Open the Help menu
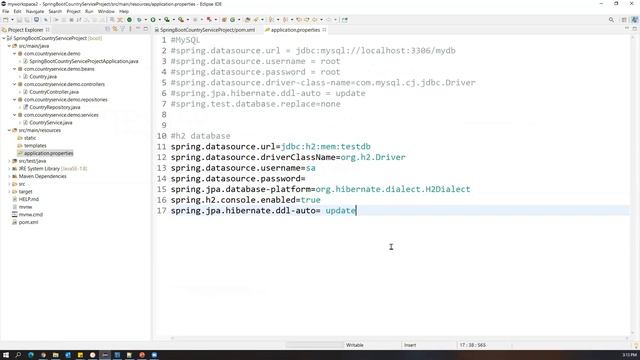640x360 pixels. click(x=124, y=11)
